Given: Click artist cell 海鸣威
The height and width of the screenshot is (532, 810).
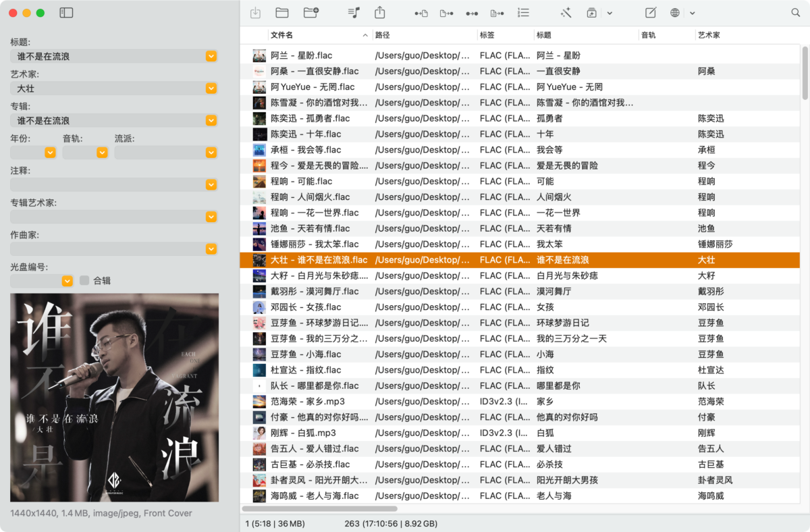Looking at the screenshot, I should coord(711,496).
